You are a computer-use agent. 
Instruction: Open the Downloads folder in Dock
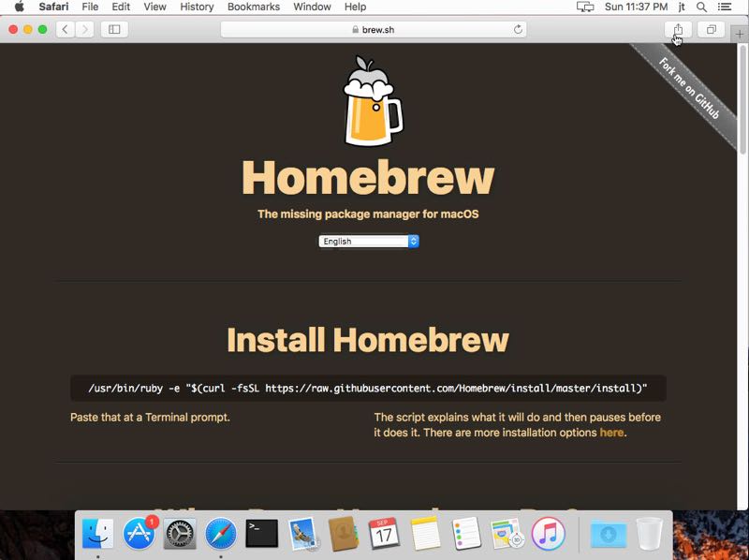pos(608,533)
